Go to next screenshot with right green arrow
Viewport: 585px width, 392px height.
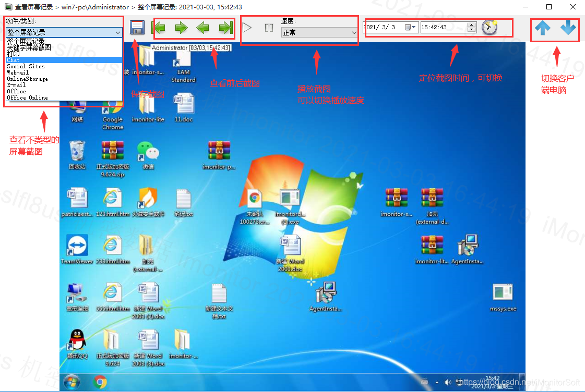tap(181, 28)
